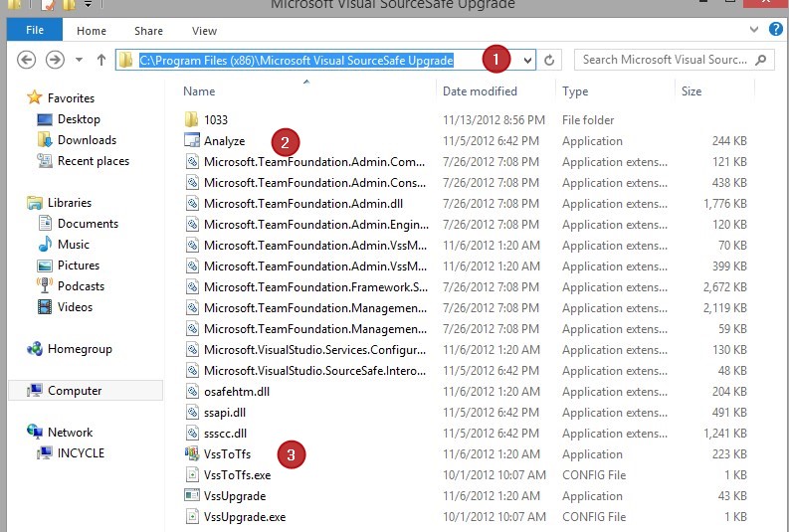Click the 11/13/2012 8:56 PM date cell
The height and width of the screenshot is (532, 789).
493,120
